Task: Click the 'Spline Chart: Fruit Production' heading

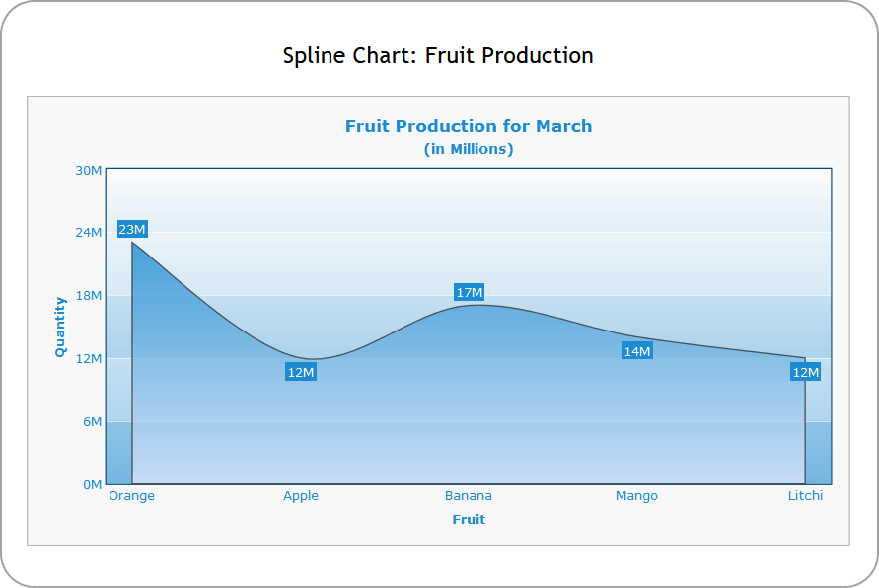Action: 438,56
